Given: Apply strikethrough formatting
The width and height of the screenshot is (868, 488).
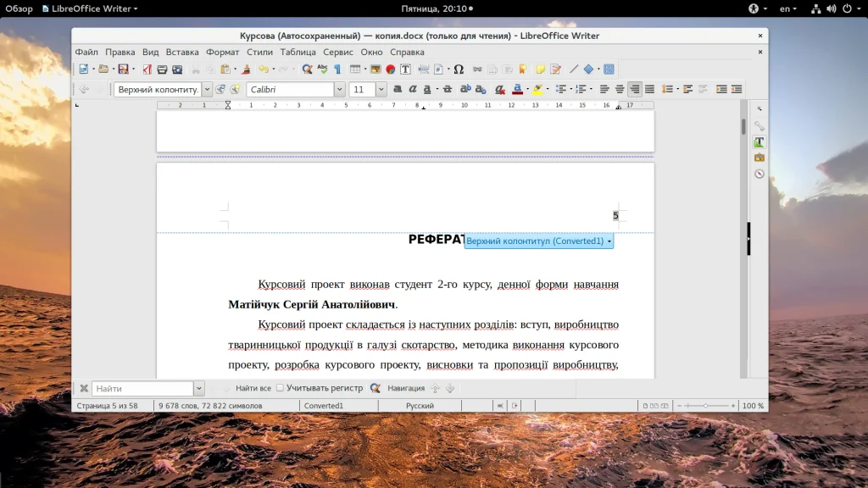Looking at the screenshot, I should click(x=447, y=89).
